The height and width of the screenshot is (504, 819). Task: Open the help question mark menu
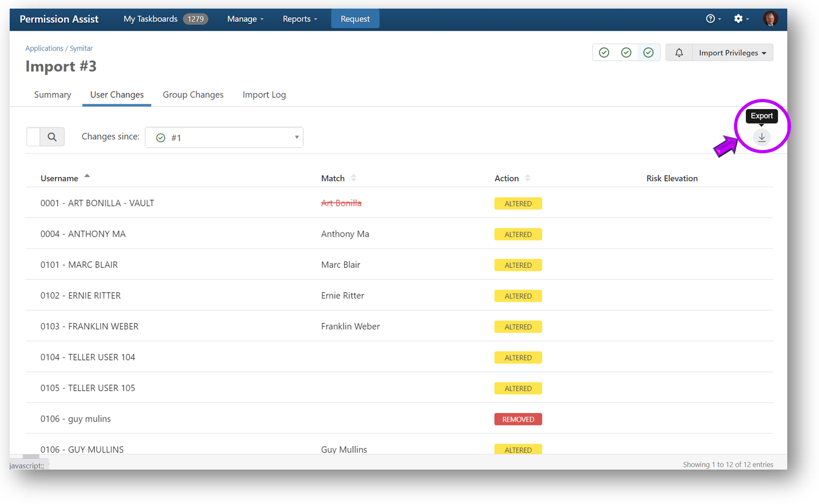712,19
